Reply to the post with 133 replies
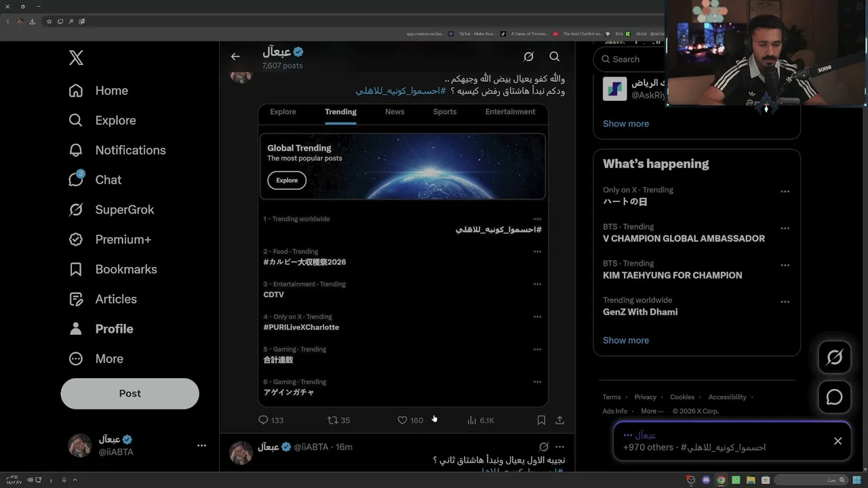This screenshot has height=488, width=868. coord(271,420)
